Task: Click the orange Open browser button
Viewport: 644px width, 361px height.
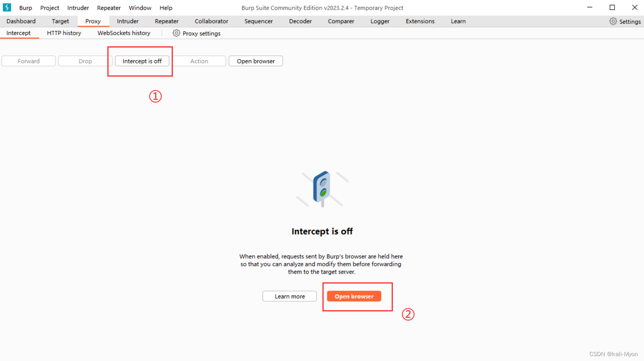Action: pyautogui.click(x=354, y=296)
